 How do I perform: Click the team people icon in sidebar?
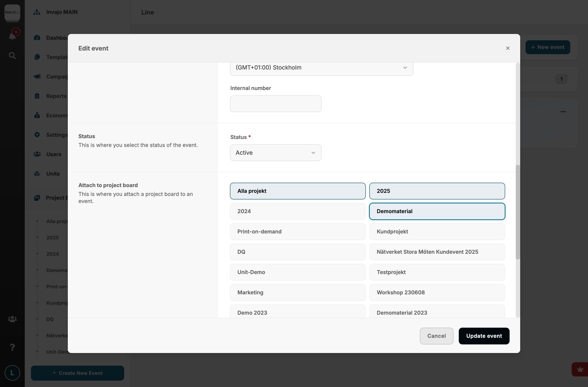(x=12, y=319)
